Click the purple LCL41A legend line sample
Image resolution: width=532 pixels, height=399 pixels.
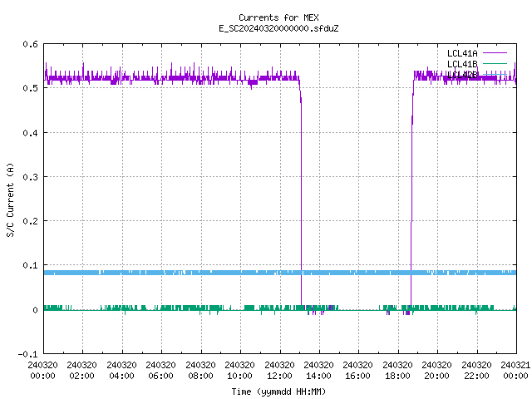(495, 53)
